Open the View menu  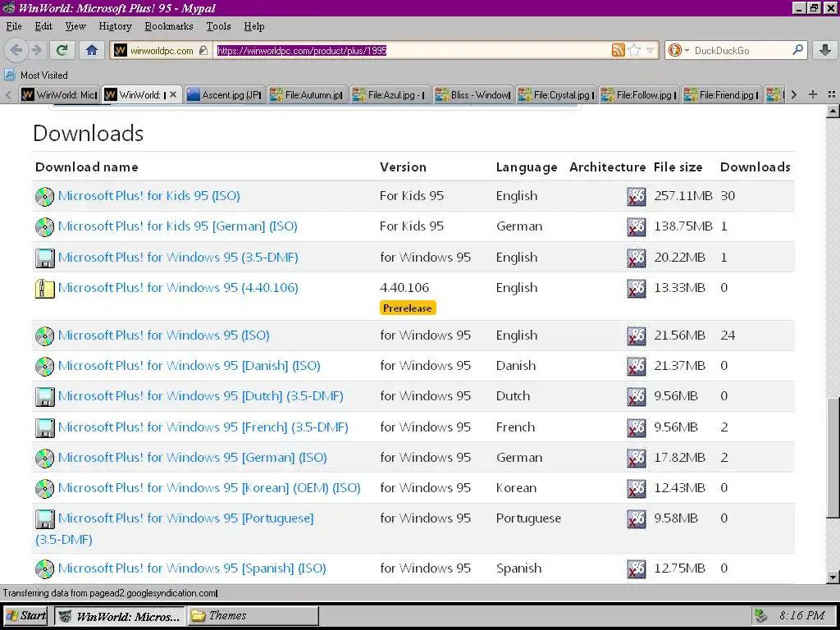pos(75,26)
